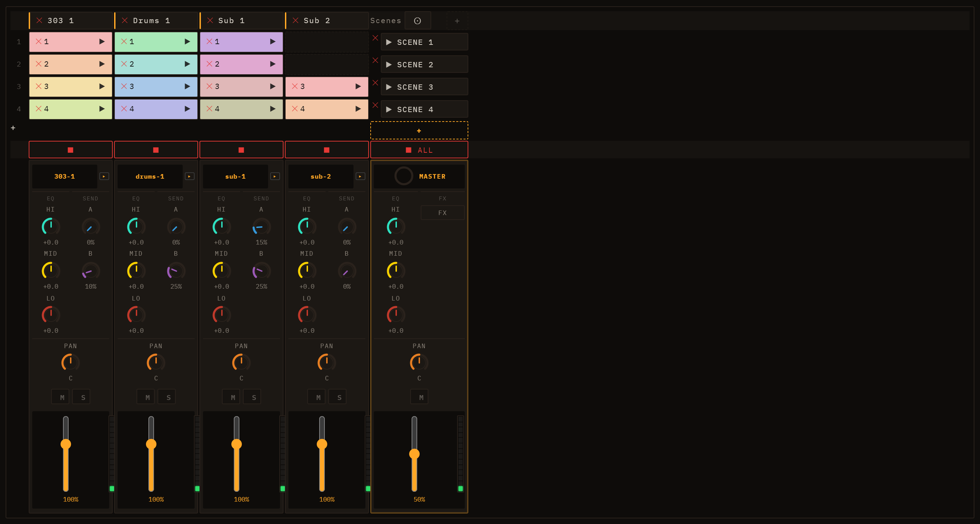
Task: Expand the sub-1 channel strip arrow
Action: point(275,176)
